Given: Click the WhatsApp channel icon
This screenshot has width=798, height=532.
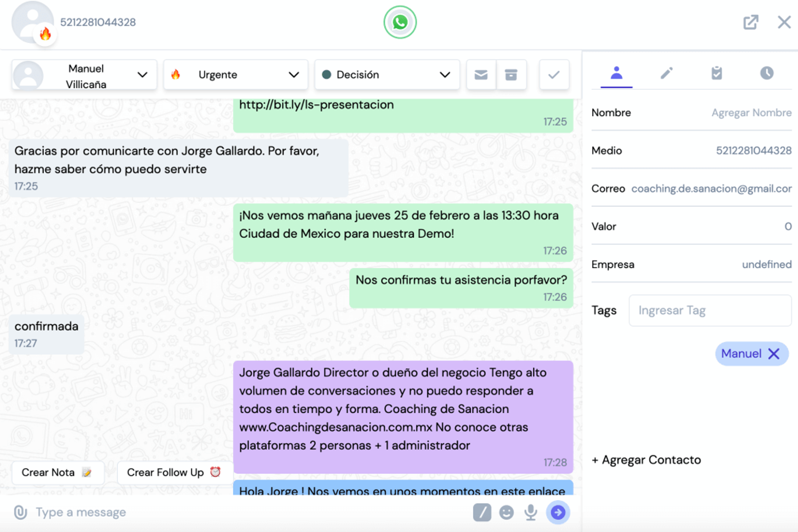Looking at the screenshot, I should tap(400, 22).
